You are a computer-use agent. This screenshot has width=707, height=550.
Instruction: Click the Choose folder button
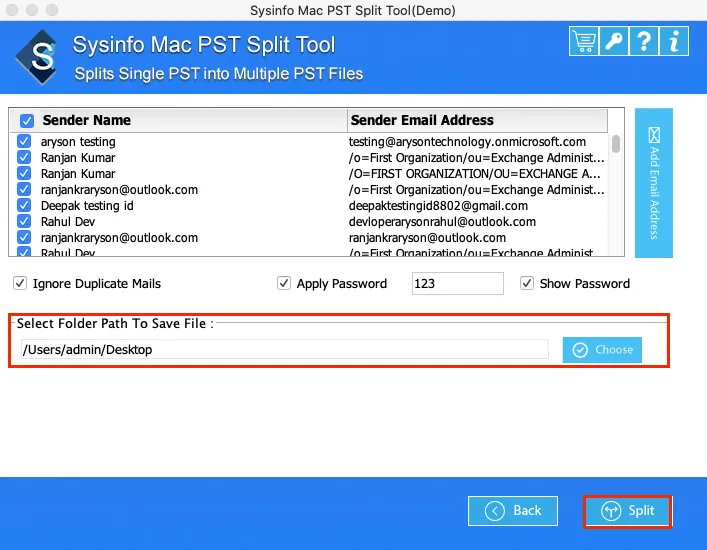602,350
